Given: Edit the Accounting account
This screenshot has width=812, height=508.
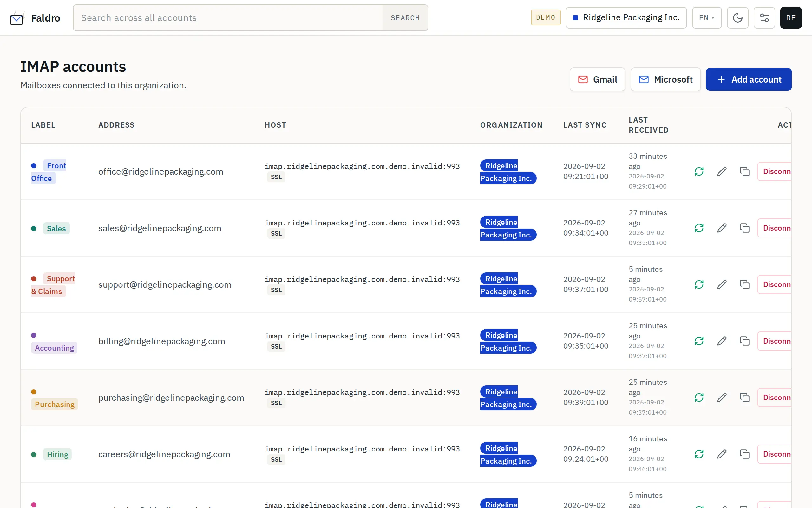Looking at the screenshot, I should [x=722, y=341].
